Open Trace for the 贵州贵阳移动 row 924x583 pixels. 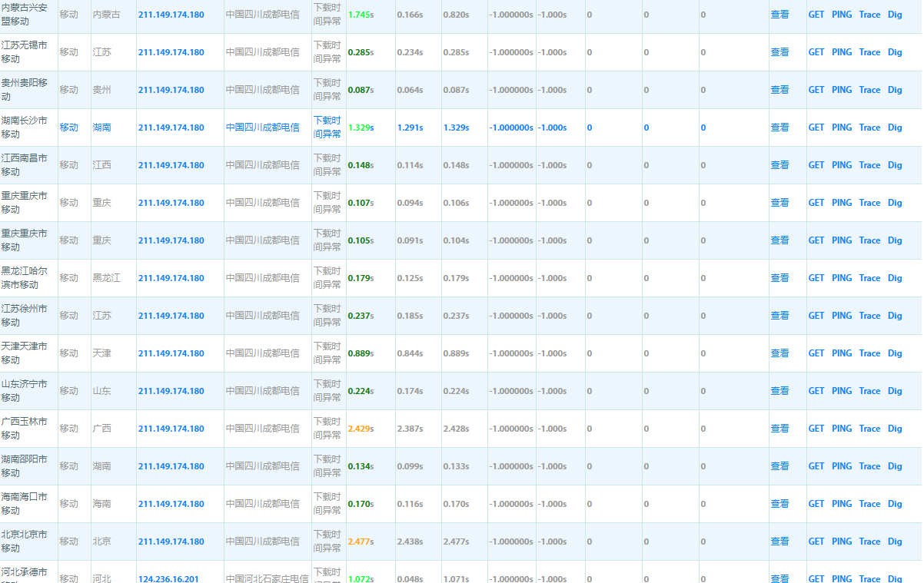tap(869, 90)
